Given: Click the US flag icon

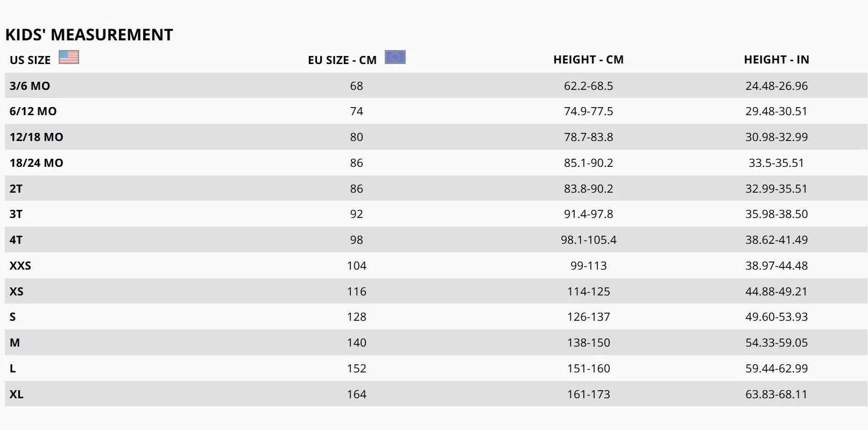Looking at the screenshot, I should coord(69,57).
